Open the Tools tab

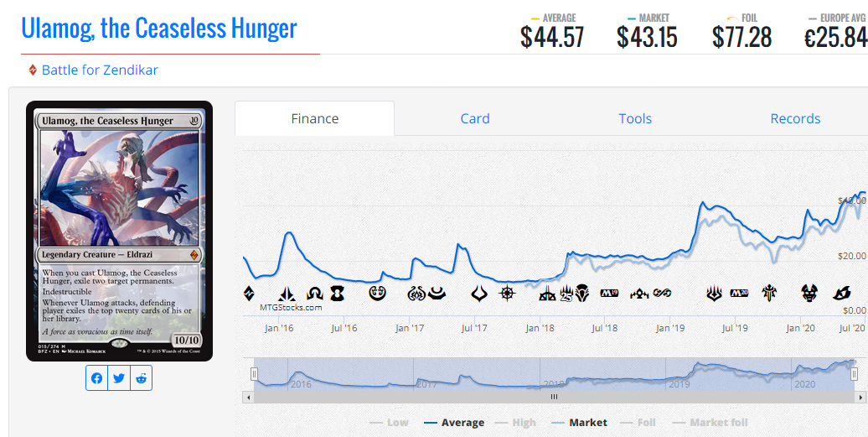pos(635,118)
